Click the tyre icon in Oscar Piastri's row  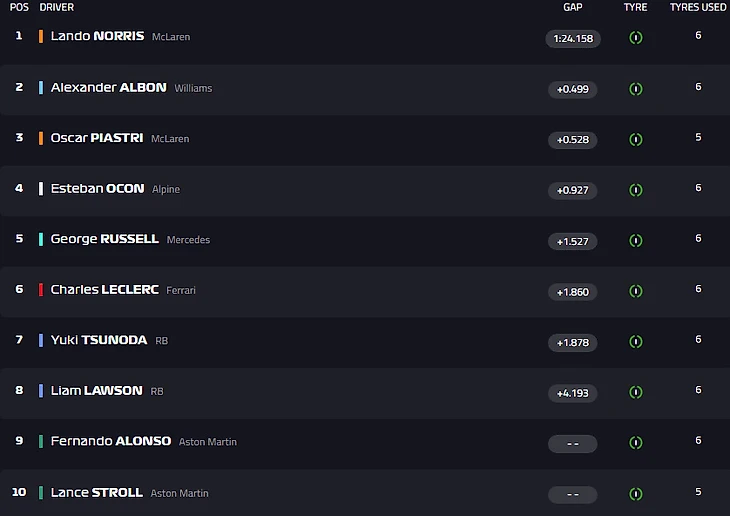coord(636,140)
